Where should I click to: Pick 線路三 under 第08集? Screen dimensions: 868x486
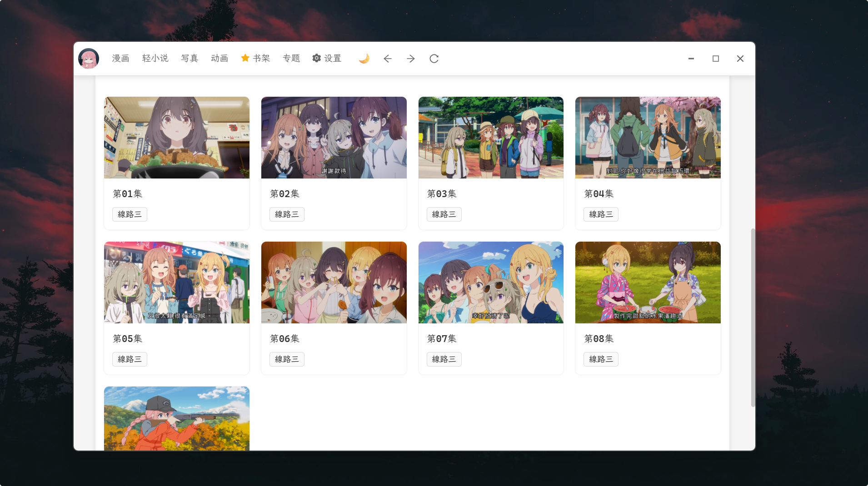click(x=601, y=359)
